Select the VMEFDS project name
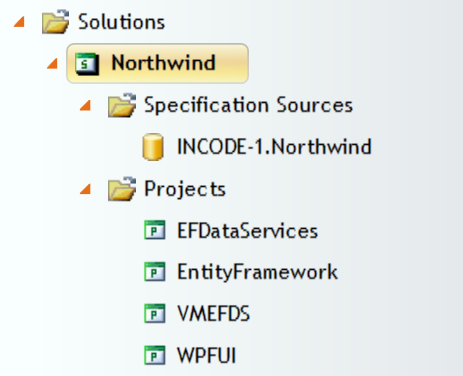This screenshot has height=376, width=463. coord(213,314)
